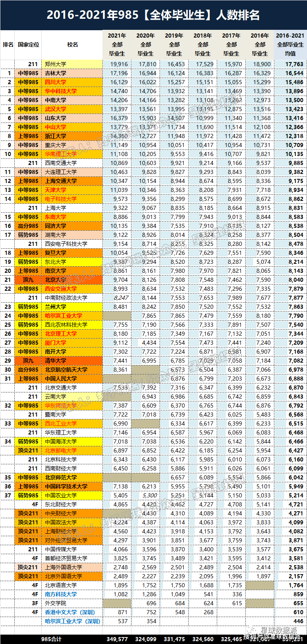Select the school name 四川大学

[x=56, y=82]
